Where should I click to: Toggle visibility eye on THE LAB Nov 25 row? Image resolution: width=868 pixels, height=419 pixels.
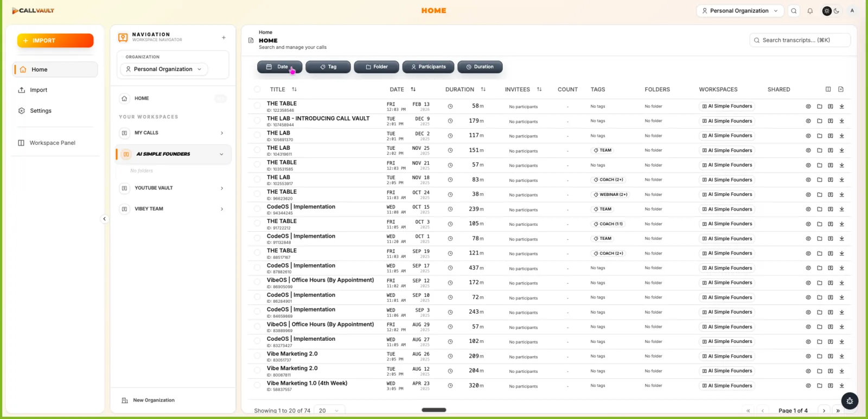(x=808, y=150)
